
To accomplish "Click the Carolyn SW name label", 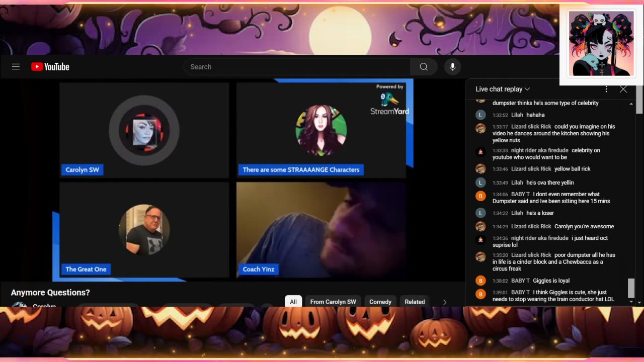I will pos(83,170).
